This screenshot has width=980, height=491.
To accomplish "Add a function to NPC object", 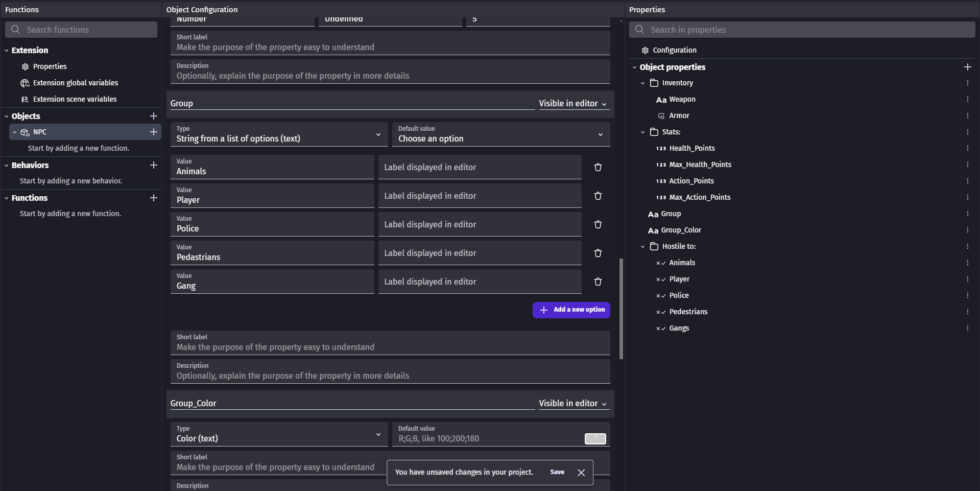I will (x=153, y=132).
